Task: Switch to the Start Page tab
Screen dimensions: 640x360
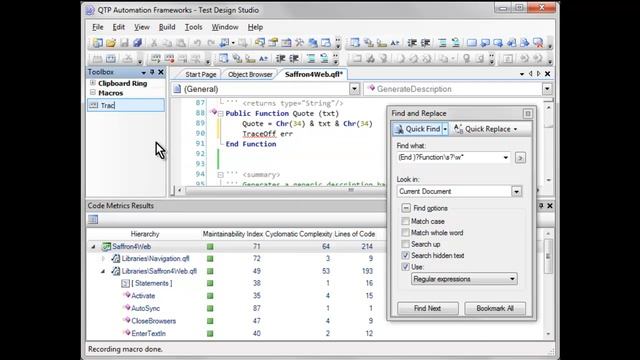Action: click(x=200, y=74)
